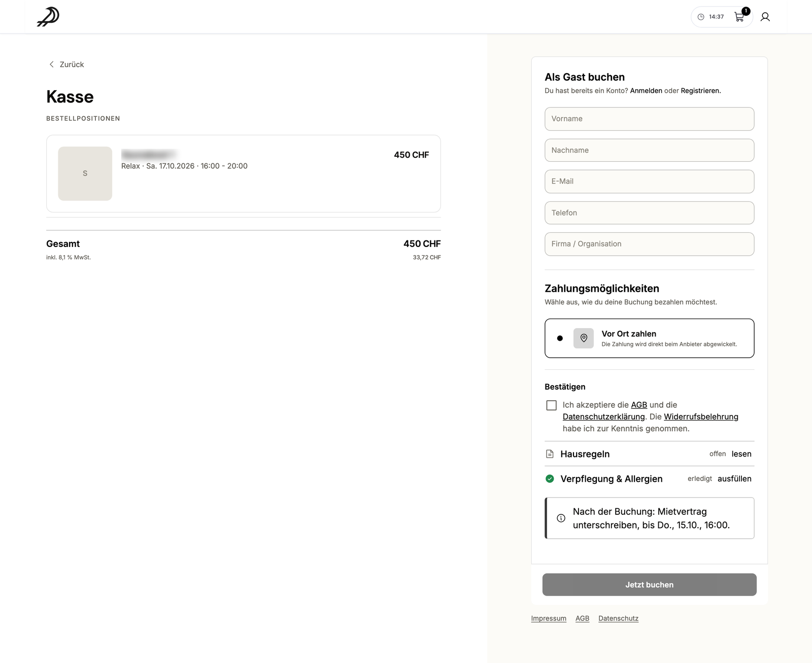This screenshot has width=812, height=663.
Task: Focus the Vorname input field
Action: [650, 119]
